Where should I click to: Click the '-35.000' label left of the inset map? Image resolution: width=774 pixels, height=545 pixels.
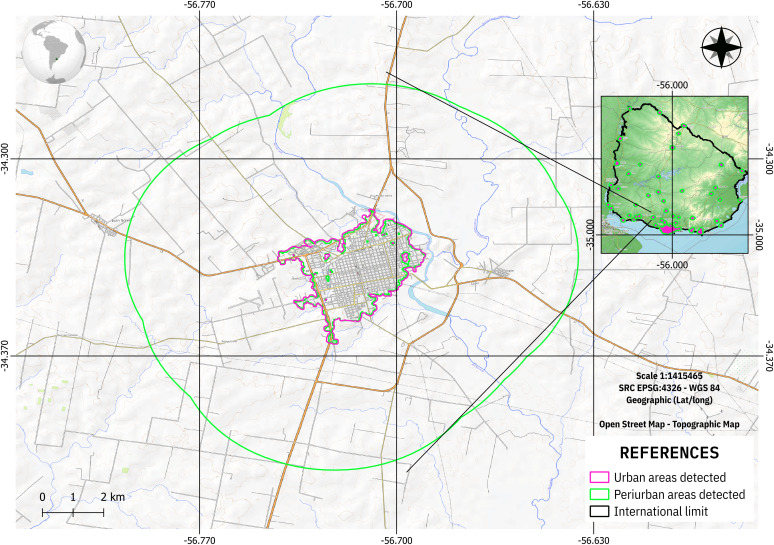tap(589, 234)
